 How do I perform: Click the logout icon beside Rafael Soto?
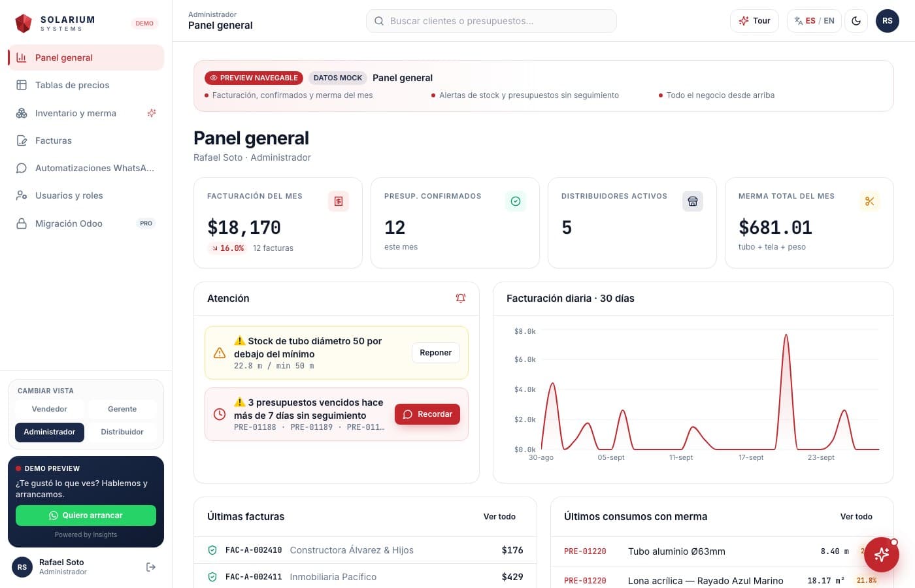151,567
